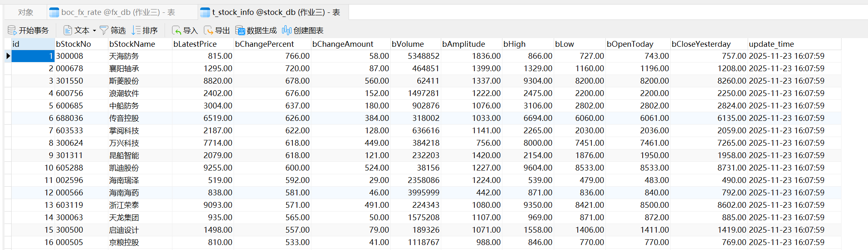Click the Data Generation (数据生成) icon
Image resolution: width=868 pixels, height=250 pixels.
pos(240,30)
